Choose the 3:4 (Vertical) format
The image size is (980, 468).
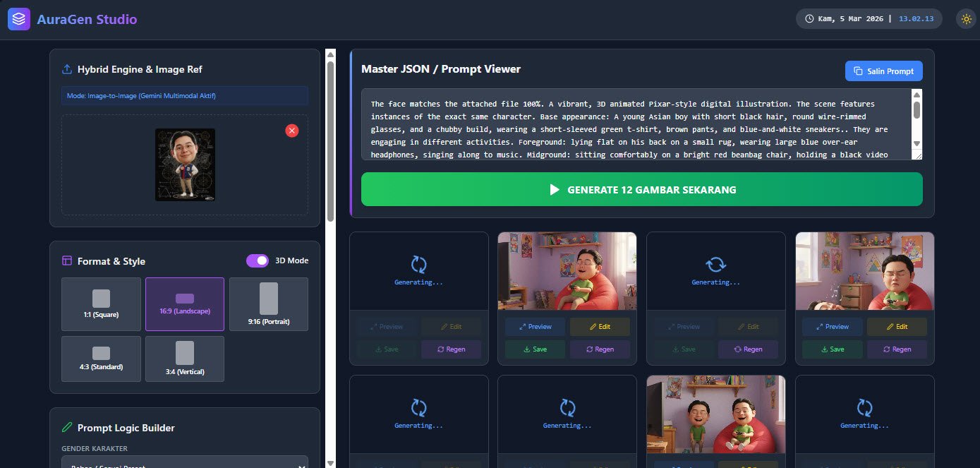pos(185,359)
